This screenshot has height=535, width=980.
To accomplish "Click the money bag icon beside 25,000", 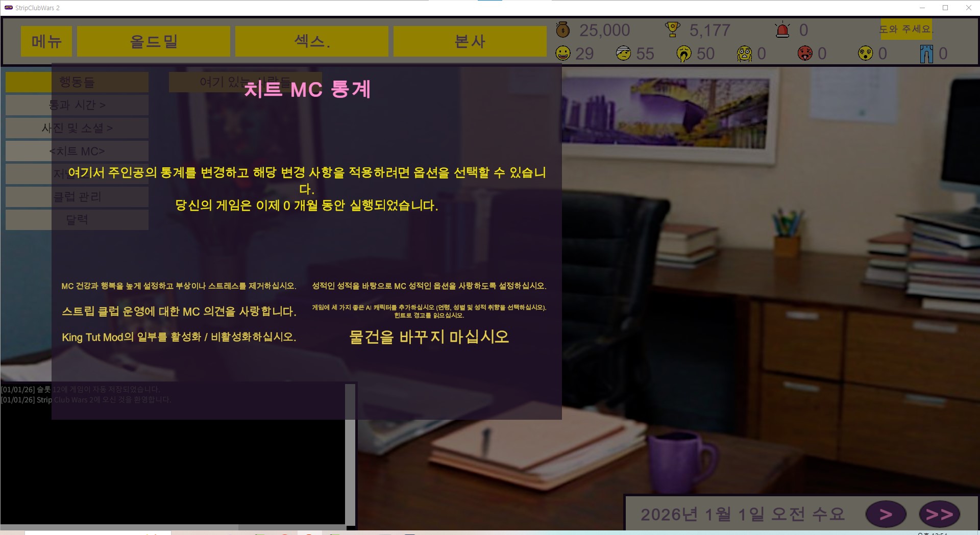I will 563,30.
